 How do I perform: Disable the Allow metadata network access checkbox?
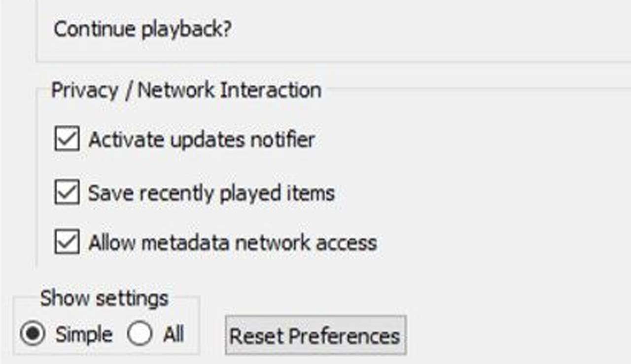[67, 242]
